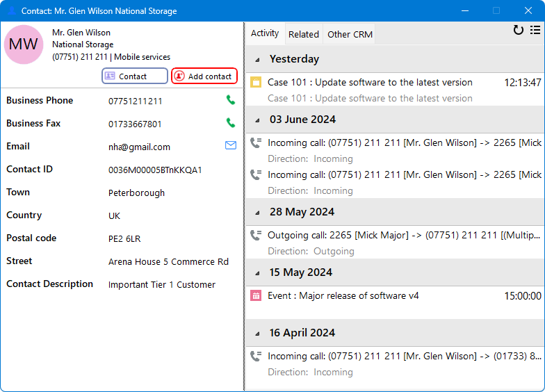Collapse the 16 April 2024 group
This screenshot has height=392, width=545.
click(258, 333)
